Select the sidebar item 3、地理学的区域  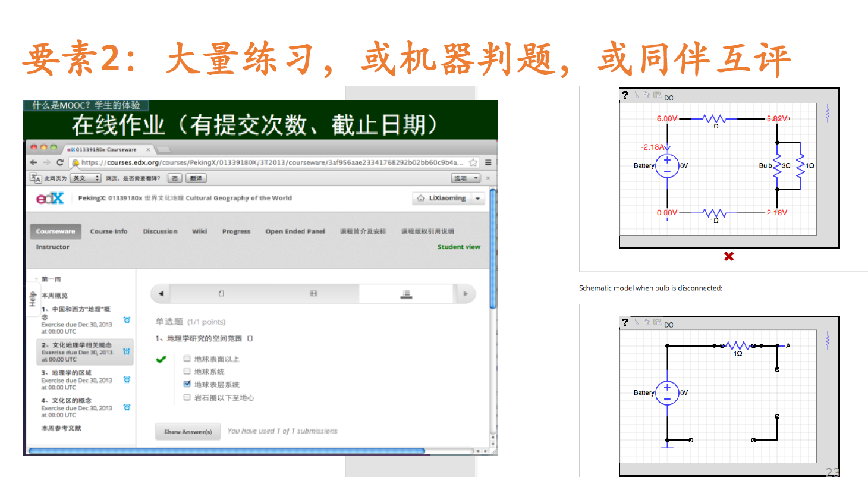(67, 373)
